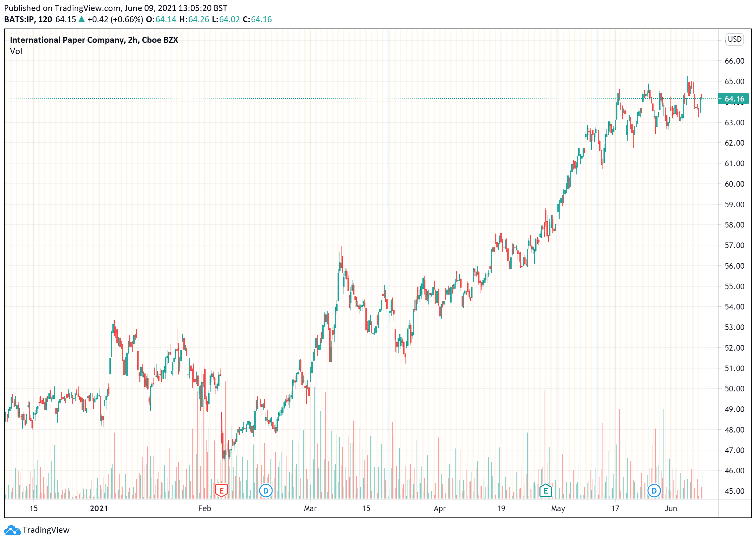Click the C:64.16 close value in header
Screen dimensions: 756x542
tap(257, 19)
